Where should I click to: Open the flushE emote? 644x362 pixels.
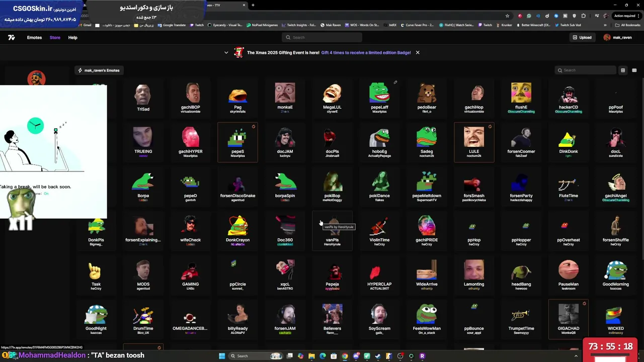point(521,98)
